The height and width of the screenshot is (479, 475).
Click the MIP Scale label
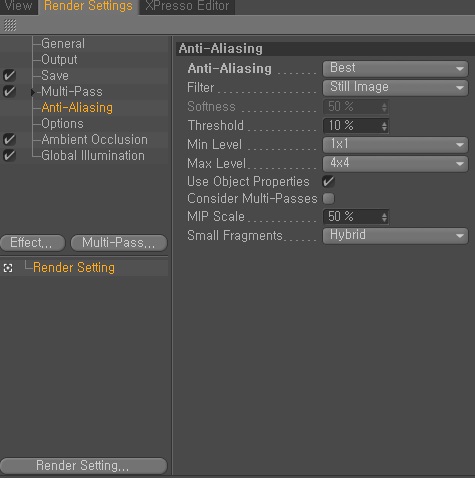216,217
